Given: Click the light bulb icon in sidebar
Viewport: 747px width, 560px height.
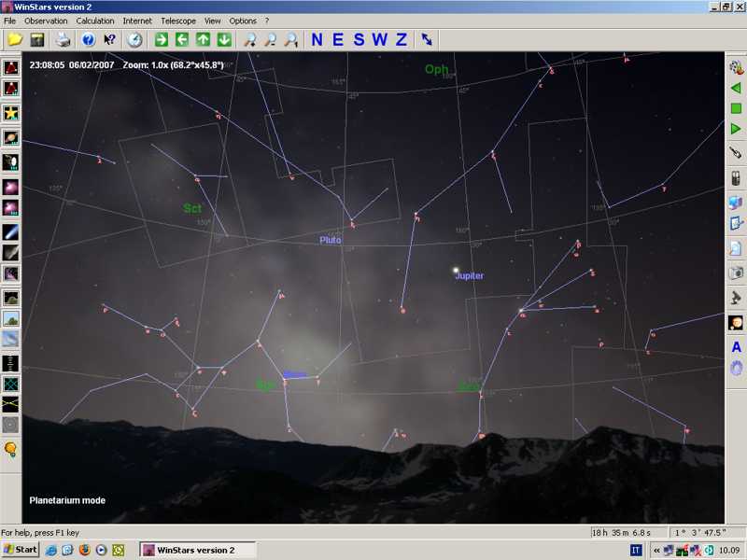Looking at the screenshot, I should pos(11,450).
